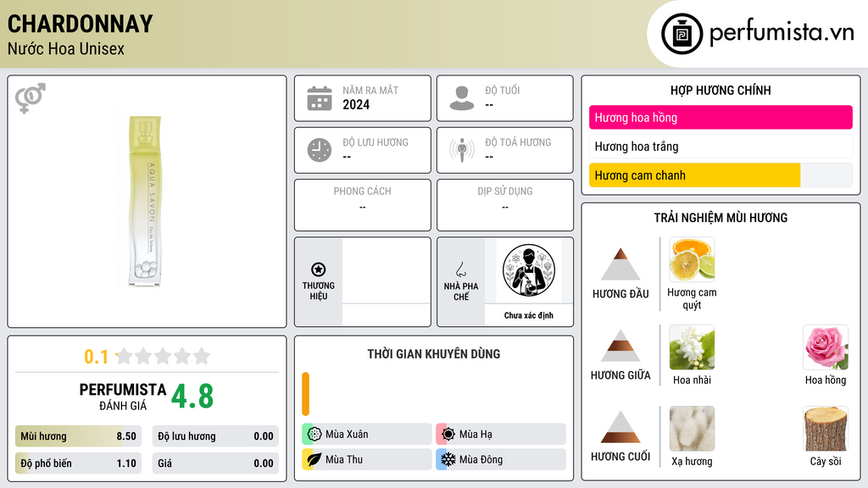Click the Mùa Hạ season label
The height and width of the screenshot is (488, 868).
[x=476, y=435]
